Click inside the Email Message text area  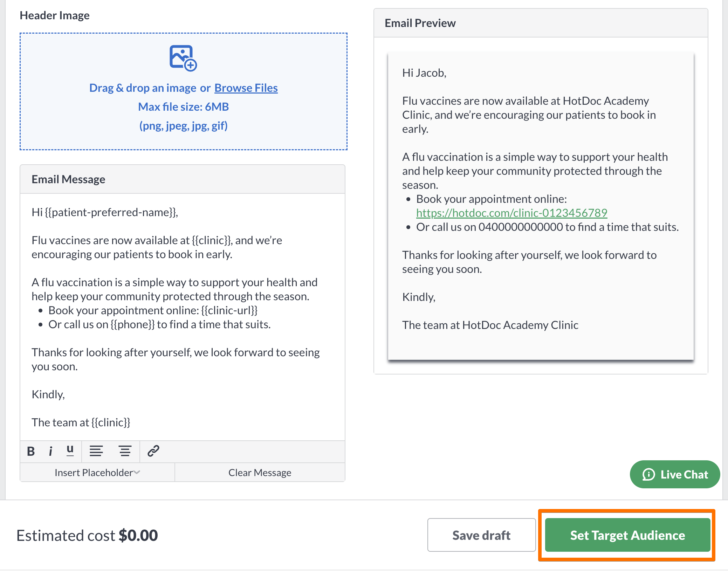click(x=183, y=317)
